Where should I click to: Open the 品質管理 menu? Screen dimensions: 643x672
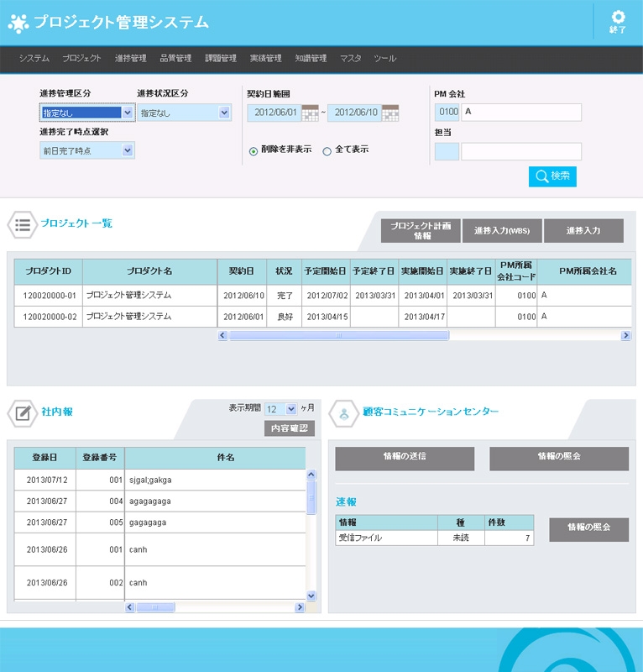pyautogui.click(x=175, y=58)
